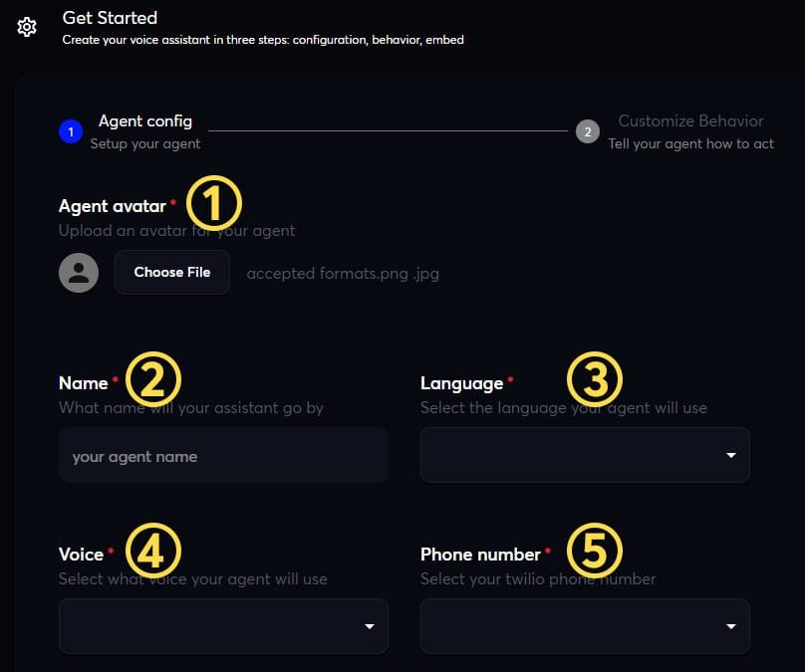Viewport: 805px width, 672px height.
Task: Open the Voice selection dropdown
Action: [x=223, y=625]
